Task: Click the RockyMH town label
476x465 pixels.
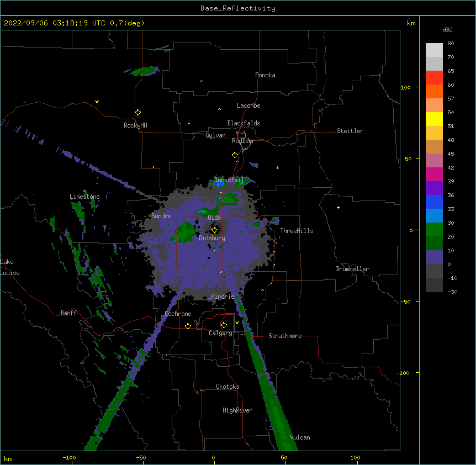Action: 135,125
